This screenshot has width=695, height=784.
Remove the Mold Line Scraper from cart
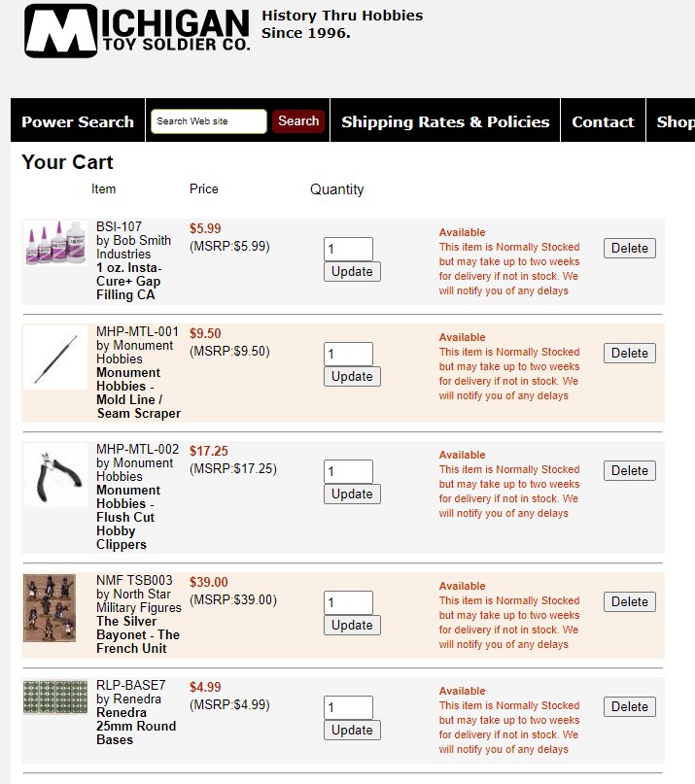coord(629,353)
